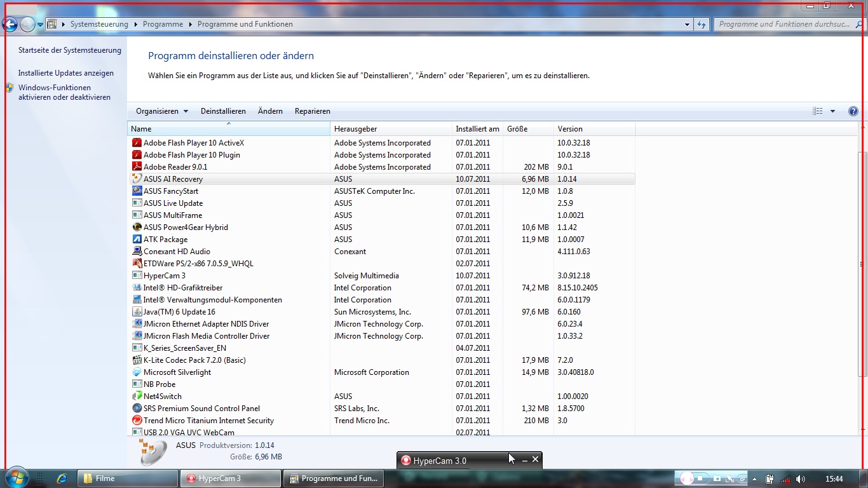The height and width of the screenshot is (488, 868).
Task: Switch to Filme taskbar window
Action: click(128, 478)
